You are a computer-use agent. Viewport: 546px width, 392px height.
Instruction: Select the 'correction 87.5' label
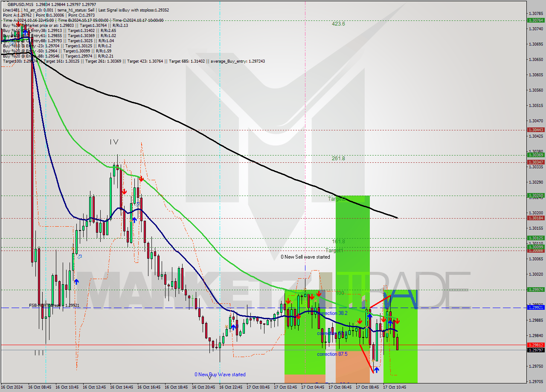point(332,354)
